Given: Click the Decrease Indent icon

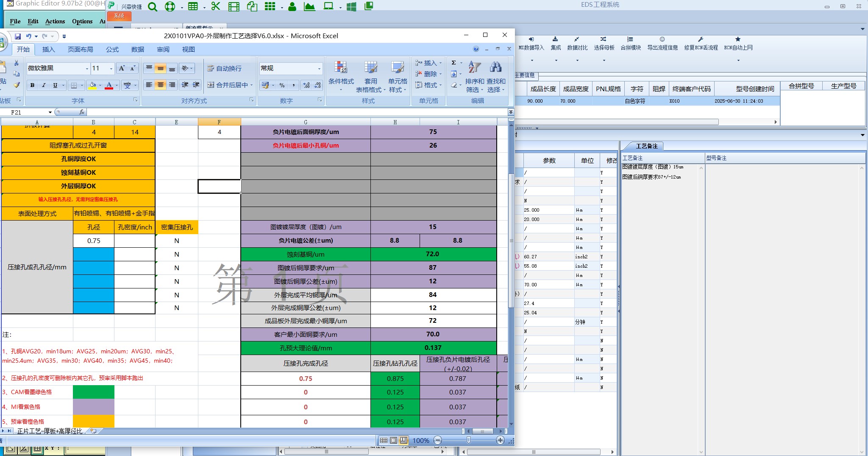Looking at the screenshot, I should click(185, 85).
